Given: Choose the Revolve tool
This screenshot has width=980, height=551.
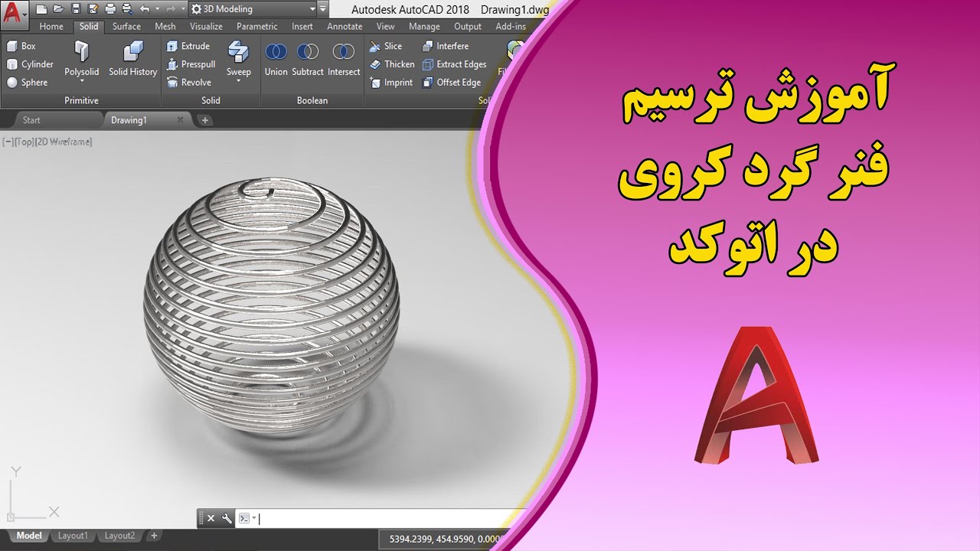Looking at the screenshot, I should (x=188, y=83).
